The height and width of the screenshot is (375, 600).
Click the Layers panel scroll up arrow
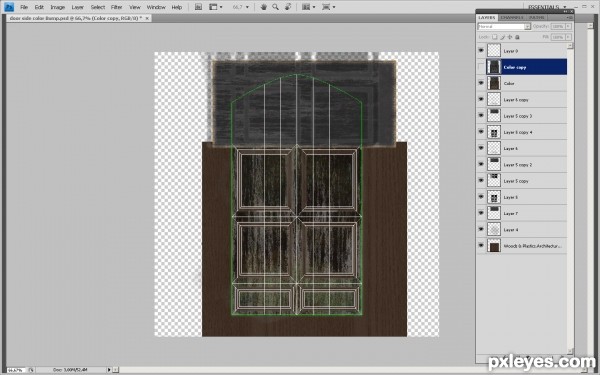click(570, 46)
